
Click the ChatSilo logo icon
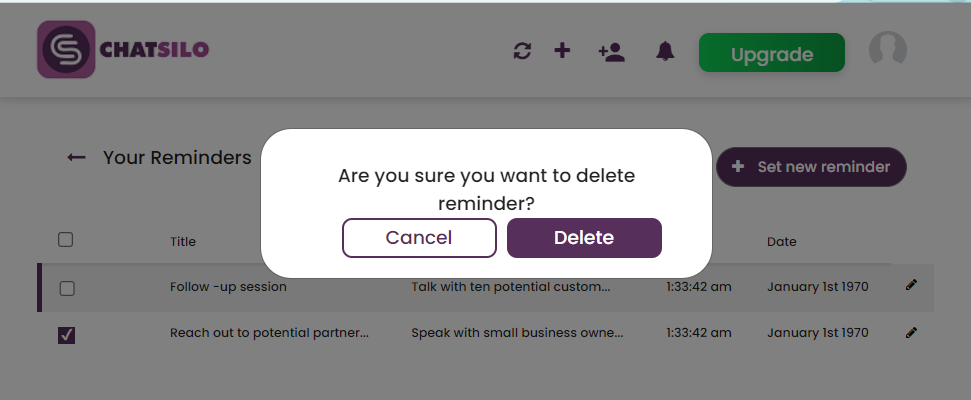coord(66,49)
